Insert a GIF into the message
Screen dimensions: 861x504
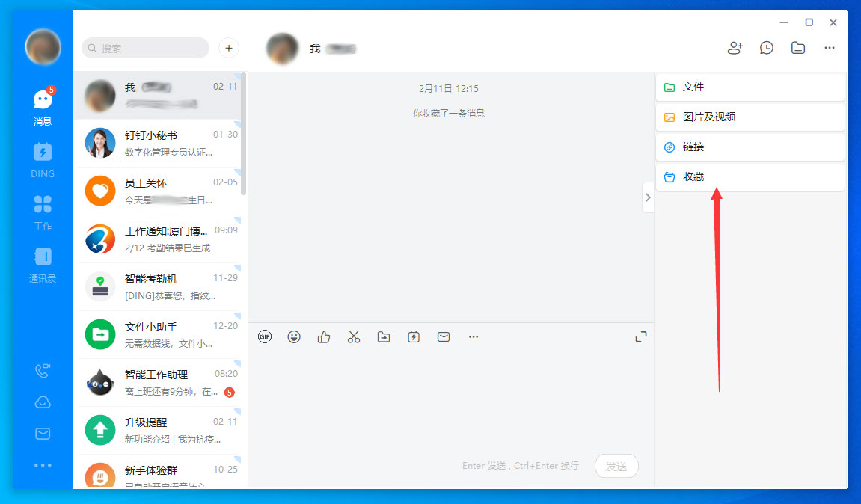(264, 336)
